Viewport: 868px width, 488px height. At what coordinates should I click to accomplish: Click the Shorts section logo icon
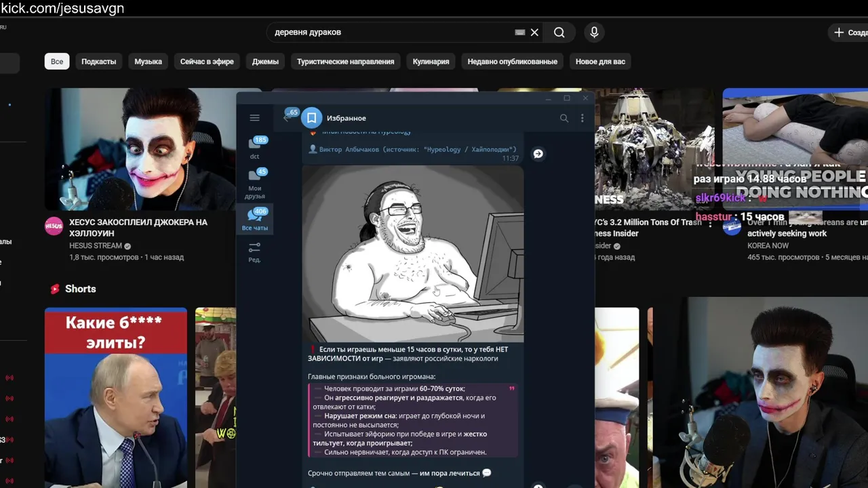click(x=55, y=289)
